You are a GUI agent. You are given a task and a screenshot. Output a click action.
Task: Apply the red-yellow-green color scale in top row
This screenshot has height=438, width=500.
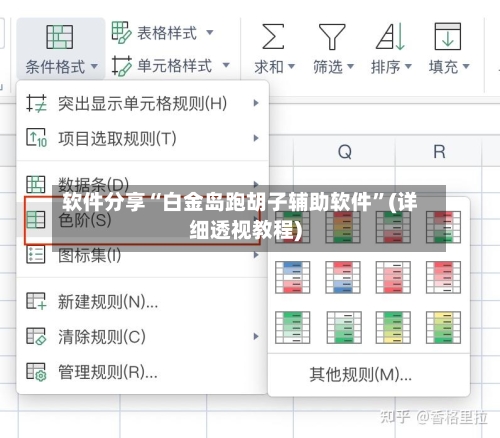343,227
